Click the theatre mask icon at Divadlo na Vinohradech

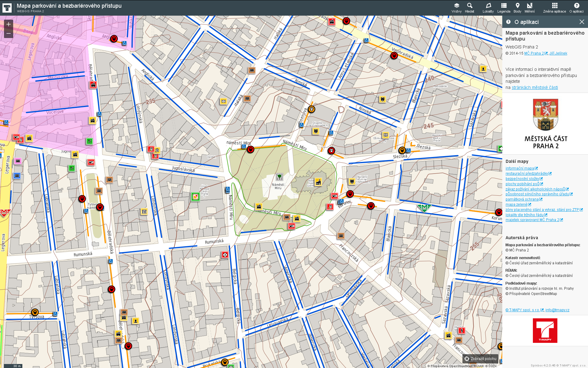[316, 131]
